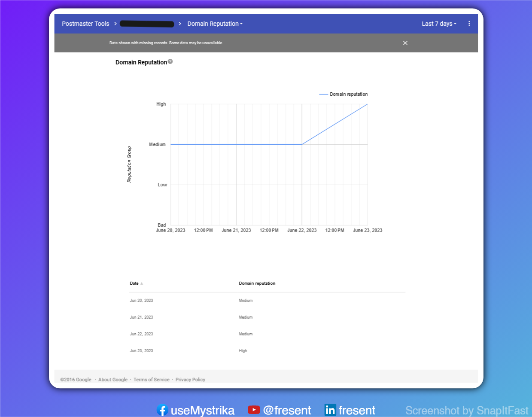The image size is (532, 417).
Task: Click the YouTube icon beside @fresent
Action: [x=254, y=410]
